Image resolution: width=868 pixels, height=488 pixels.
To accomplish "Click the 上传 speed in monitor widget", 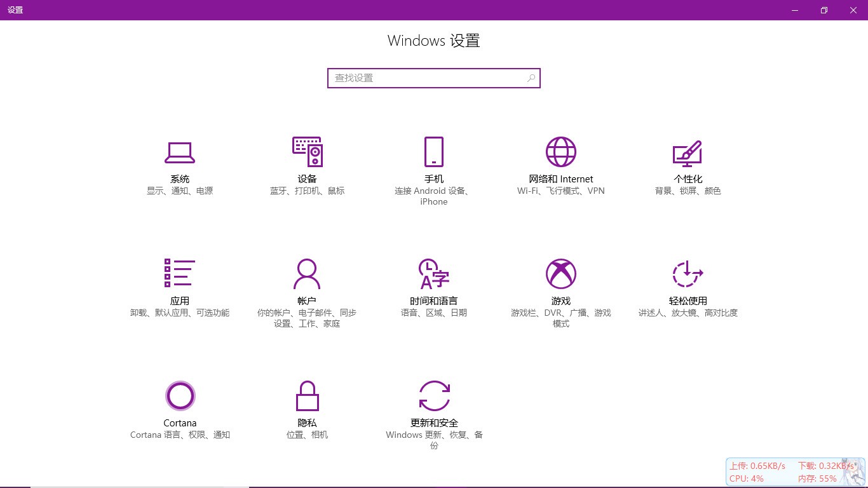I will pos(757,466).
